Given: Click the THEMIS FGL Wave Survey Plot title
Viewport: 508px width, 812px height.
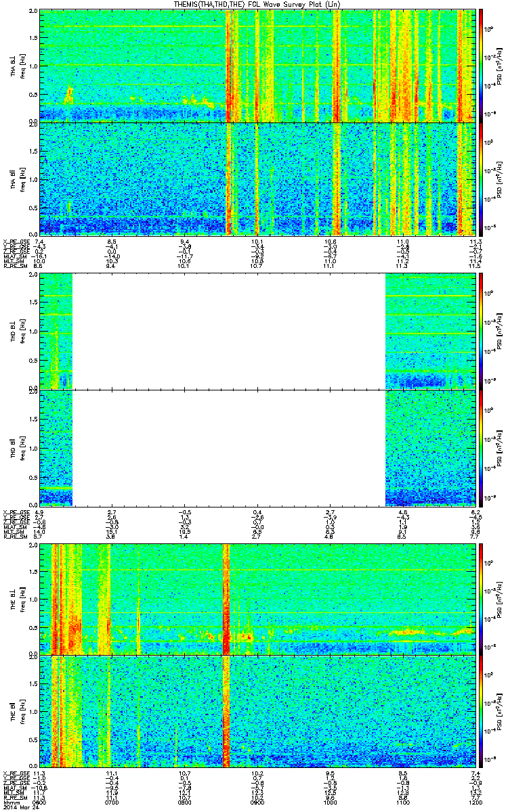Looking at the screenshot, I should (x=258, y=4).
